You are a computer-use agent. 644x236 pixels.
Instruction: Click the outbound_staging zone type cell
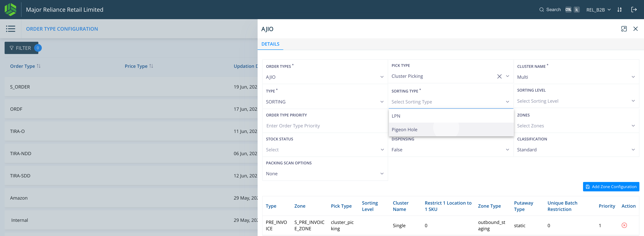(491, 225)
